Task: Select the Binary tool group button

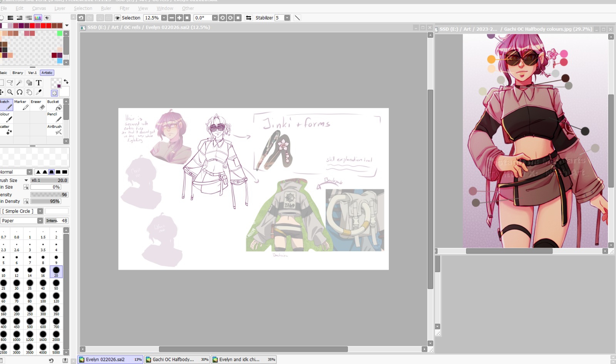Action: pyautogui.click(x=18, y=73)
